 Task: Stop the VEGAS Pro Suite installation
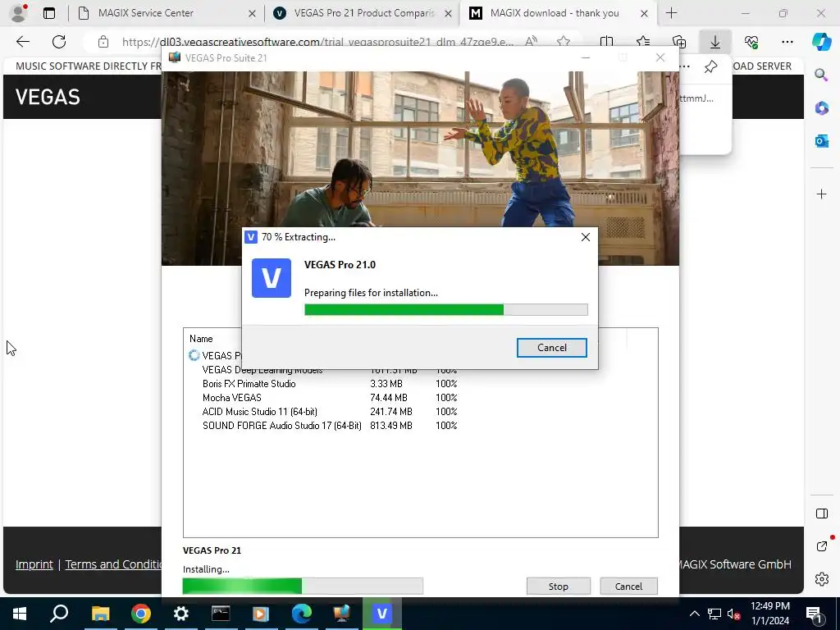click(x=558, y=586)
